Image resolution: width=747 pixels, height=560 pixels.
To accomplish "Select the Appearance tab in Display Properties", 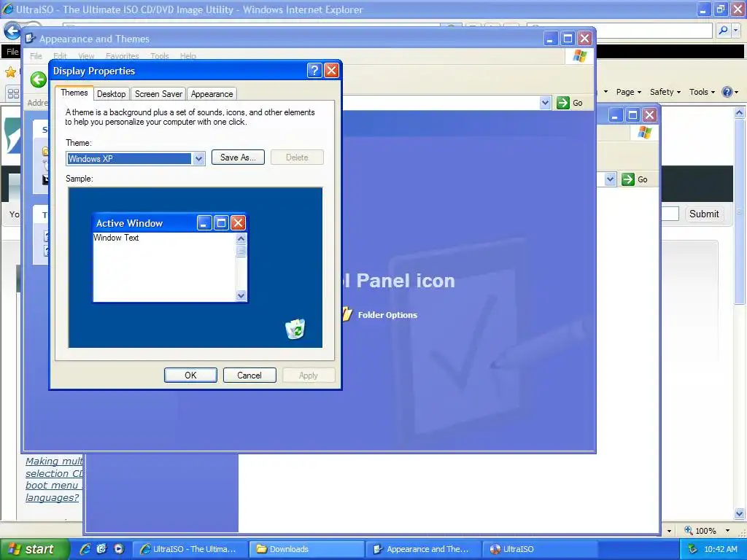I will (212, 94).
